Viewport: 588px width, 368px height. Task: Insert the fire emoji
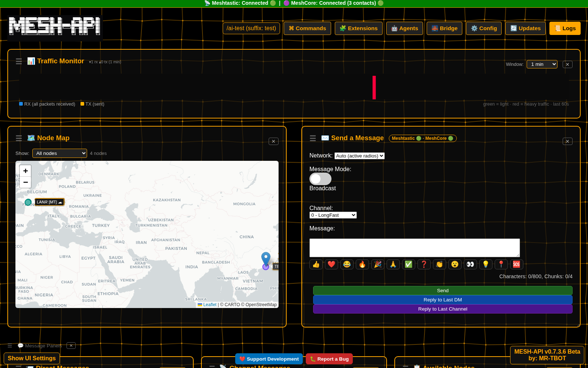(362, 264)
